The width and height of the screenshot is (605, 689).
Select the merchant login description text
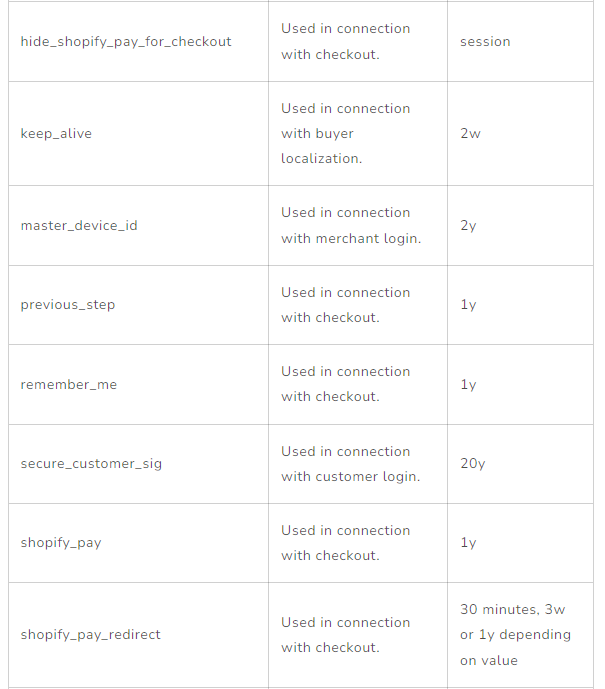350,226
